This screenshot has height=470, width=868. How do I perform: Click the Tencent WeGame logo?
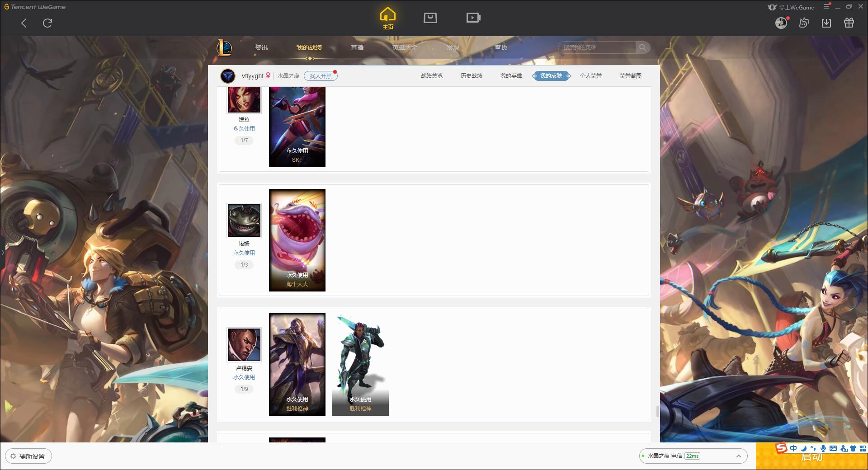(x=35, y=7)
